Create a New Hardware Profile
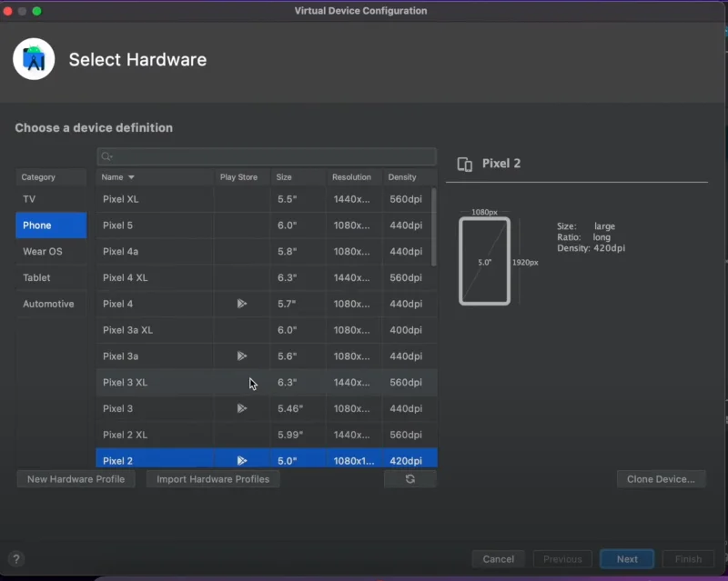728x581 pixels. [76, 479]
